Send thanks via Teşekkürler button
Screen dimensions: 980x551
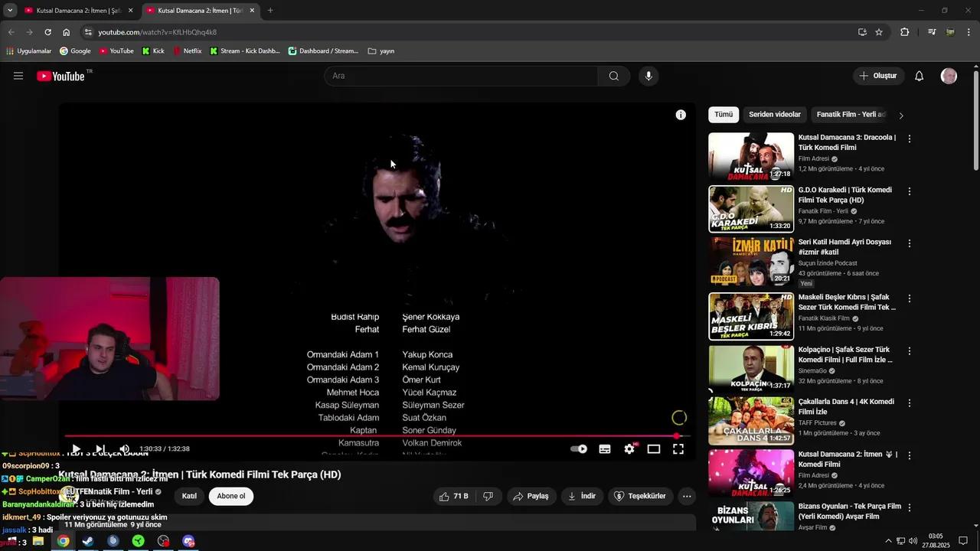tap(640, 496)
